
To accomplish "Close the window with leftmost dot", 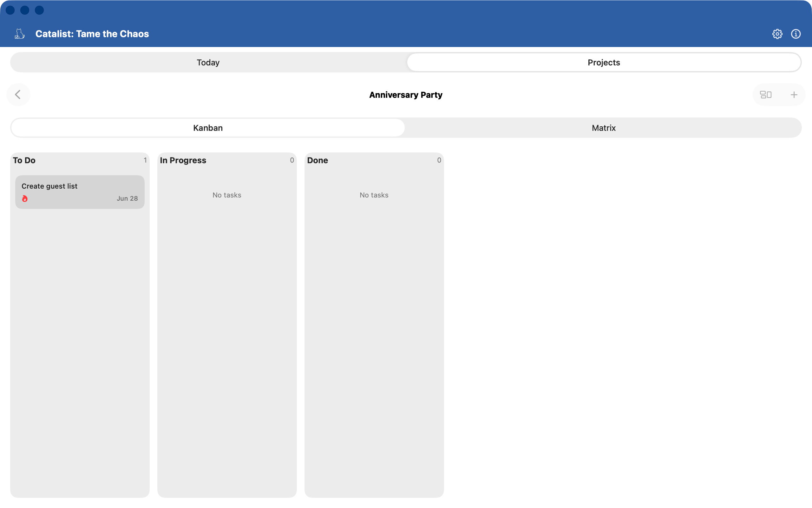I will tap(10, 10).
